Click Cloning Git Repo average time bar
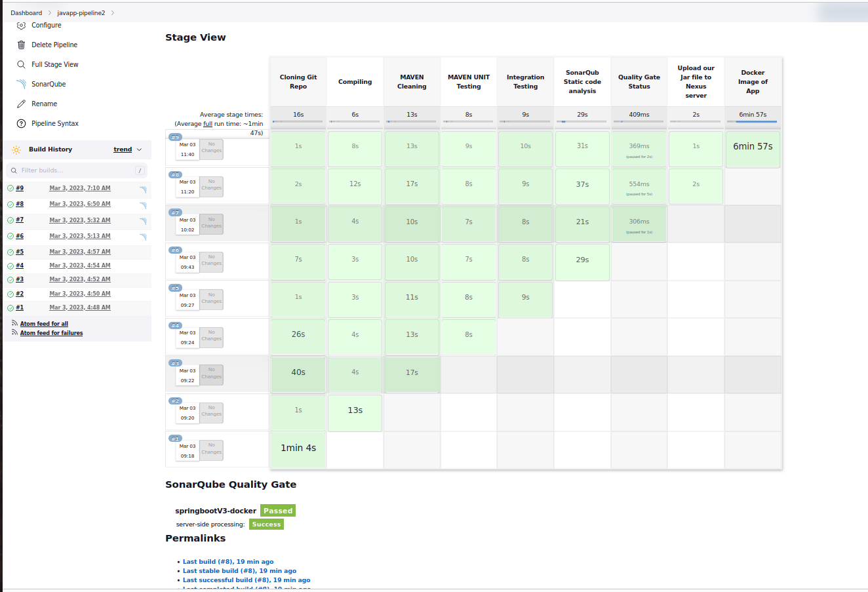This screenshot has height=592, width=868. click(x=298, y=121)
